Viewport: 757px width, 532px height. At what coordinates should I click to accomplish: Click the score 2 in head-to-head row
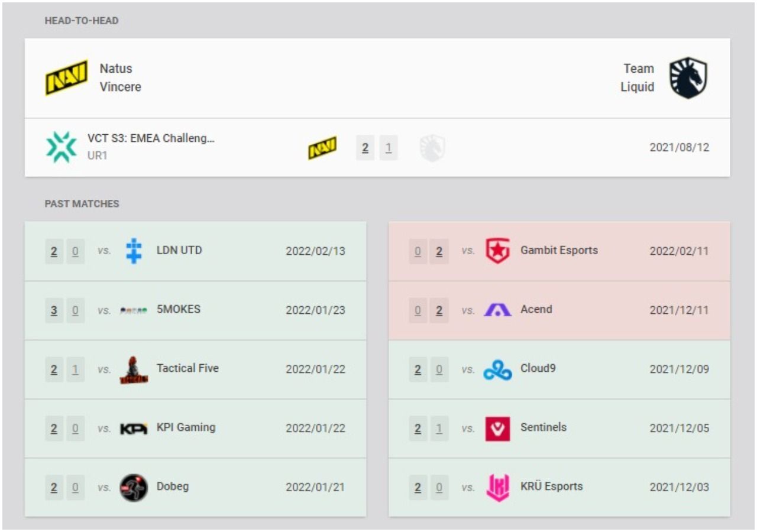click(365, 148)
